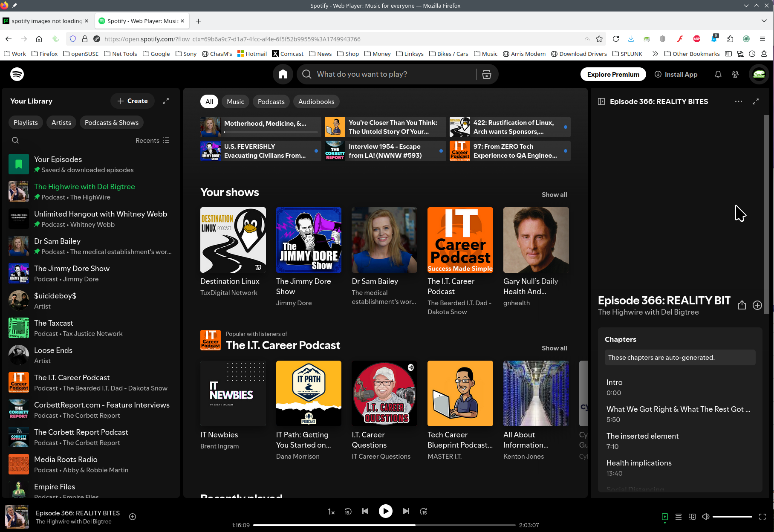
Task: Go to previous track
Action: tap(365, 511)
